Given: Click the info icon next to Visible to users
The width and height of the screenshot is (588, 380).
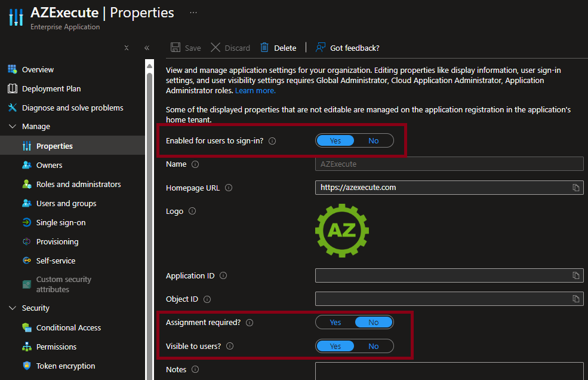Looking at the screenshot, I should (230, 346).
